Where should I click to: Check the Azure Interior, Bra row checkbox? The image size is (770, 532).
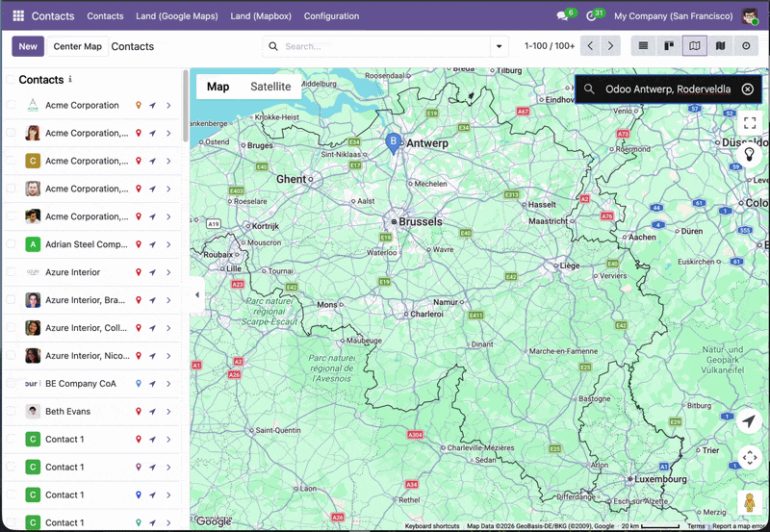[x=11, y=299]
